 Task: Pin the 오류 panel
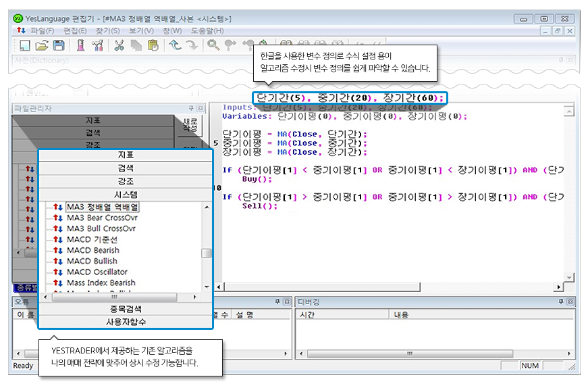pos(277,301)
